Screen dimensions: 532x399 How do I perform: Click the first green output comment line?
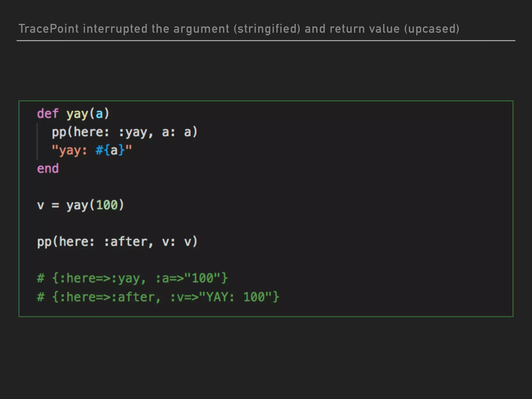click(x=132, y=278)
